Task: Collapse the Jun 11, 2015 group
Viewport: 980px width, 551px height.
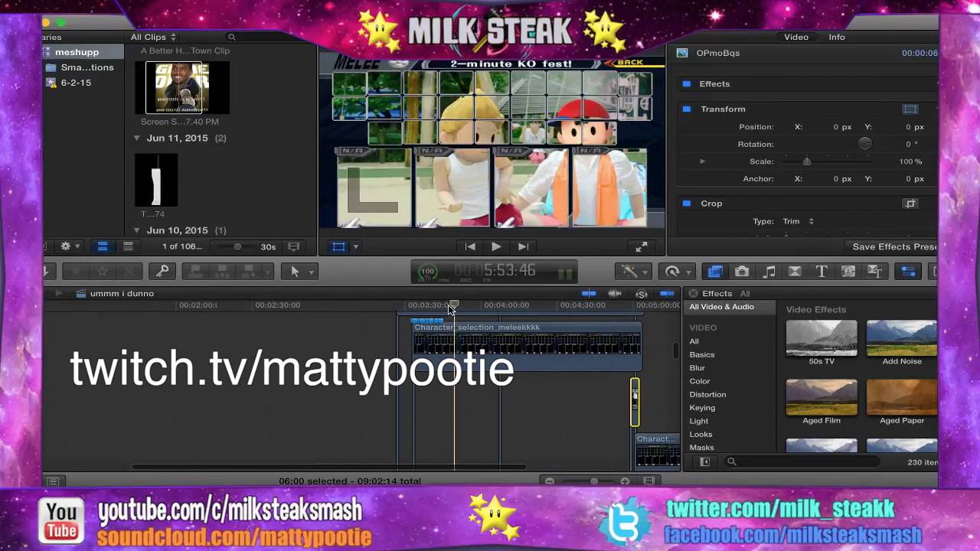Action: click(137, 139)
